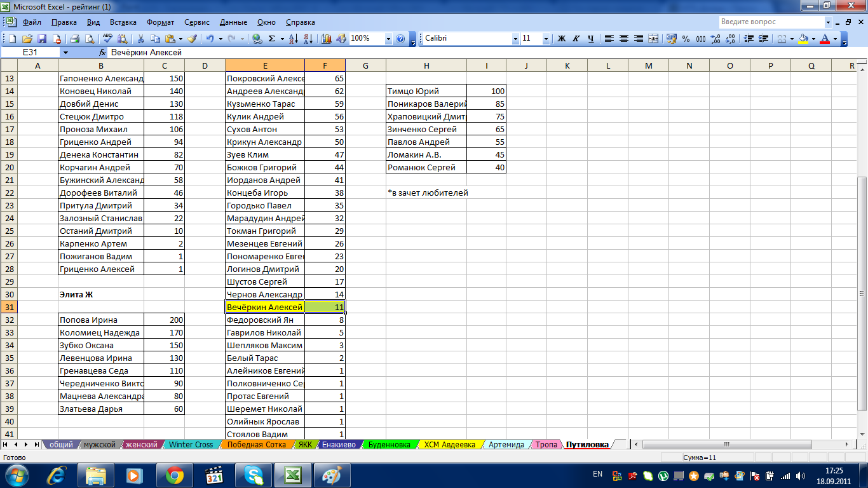Screen dimensions: 868x488
Task: Click the yellow fill color button
Action: [x=803, y=39]
